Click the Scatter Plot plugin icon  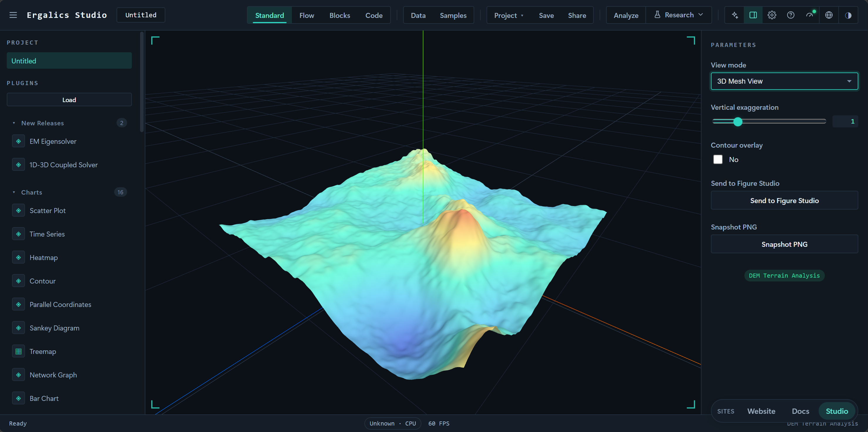[x=18, y=210]
